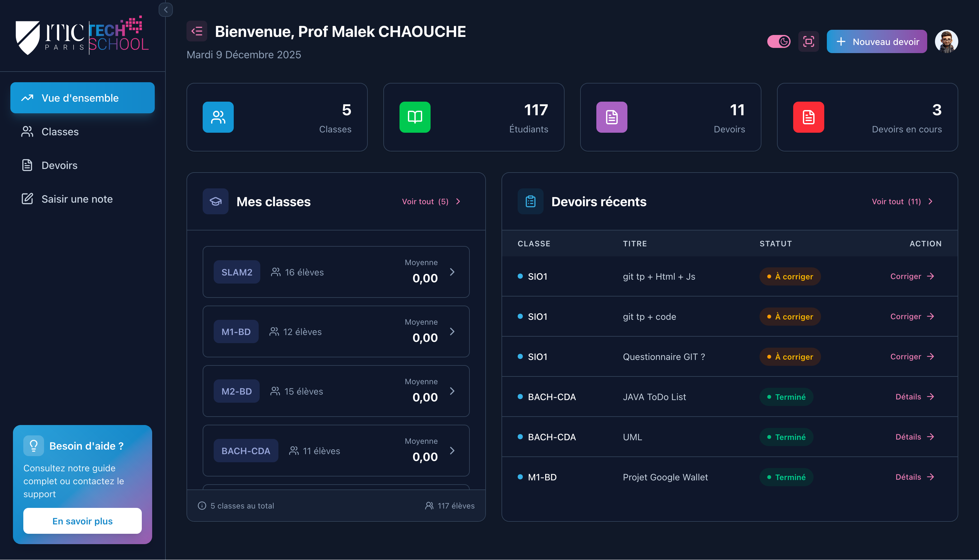Open the professor avatar profile
Image resolution: width=979 pixels, height=560 pixels.
pos(946,41)
